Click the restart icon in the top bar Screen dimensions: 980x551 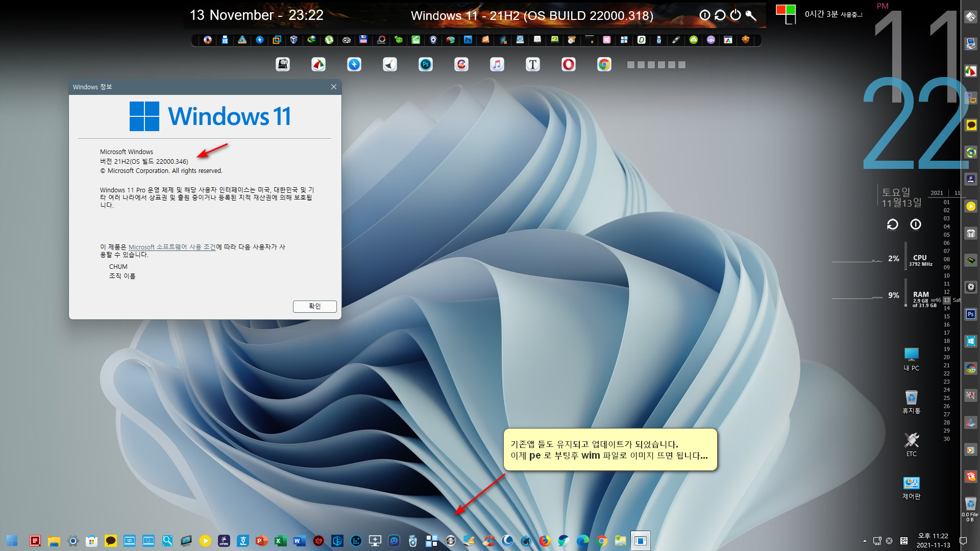tap(720, 15)
